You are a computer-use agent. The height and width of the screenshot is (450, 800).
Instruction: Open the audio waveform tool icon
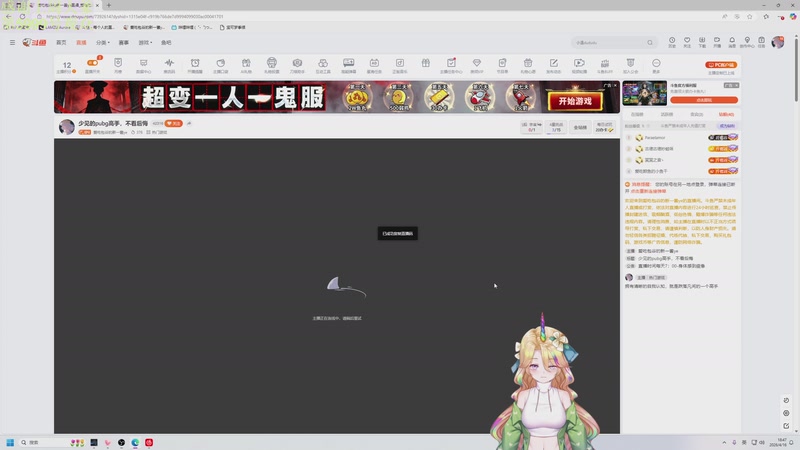click(169, 65)
